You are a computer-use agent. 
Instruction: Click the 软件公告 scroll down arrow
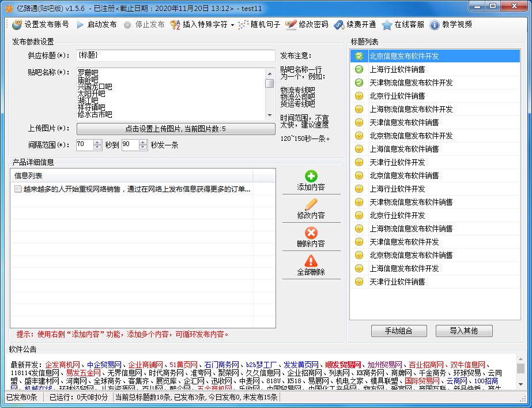pos(521,384)
